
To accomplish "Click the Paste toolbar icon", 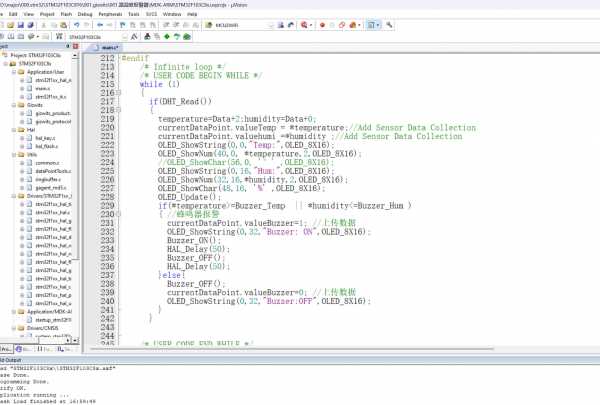I will 64,25.
